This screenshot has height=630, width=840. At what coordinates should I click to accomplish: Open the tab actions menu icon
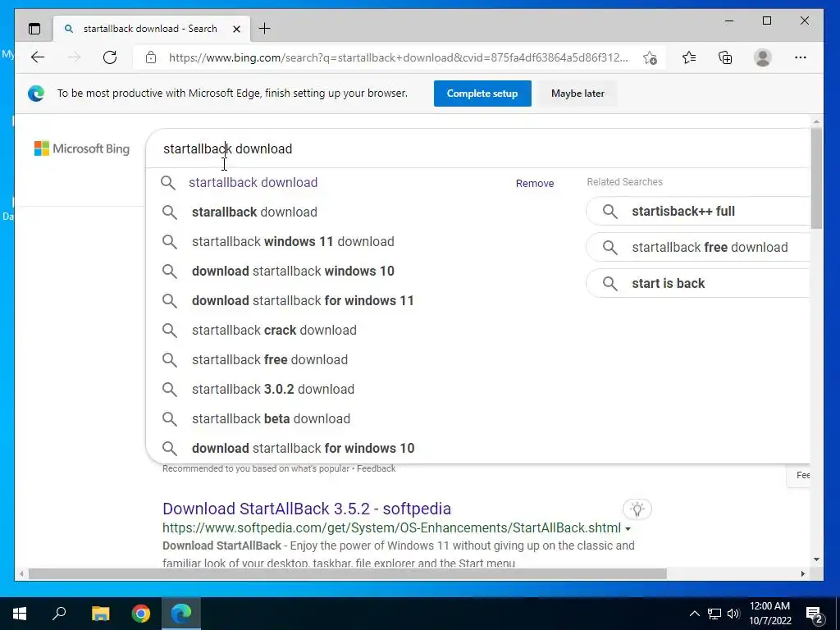pyautogui.click(x=34, y=29)
